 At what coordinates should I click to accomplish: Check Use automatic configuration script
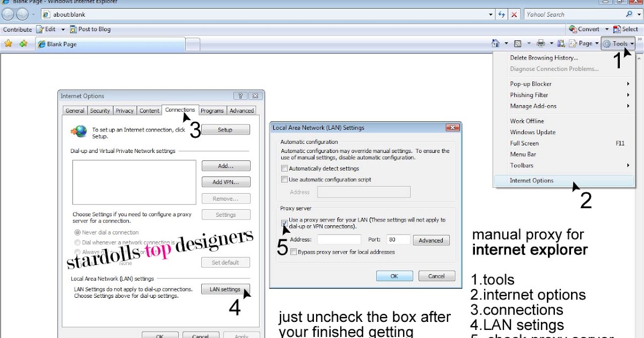[x=284, y=179]
